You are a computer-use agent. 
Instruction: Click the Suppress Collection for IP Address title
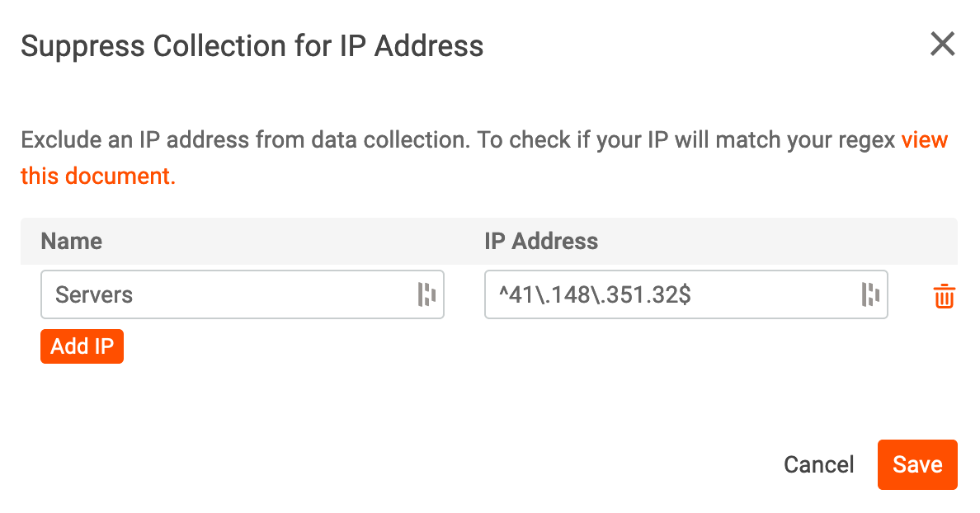click(x=253, y=46)
